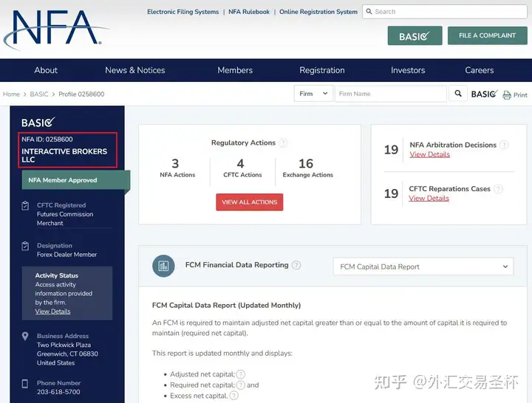Click the INTERACTIVE BROKERS LLC firm name
This screenshot has height=403, width=532.
click(x=64, y=155)
